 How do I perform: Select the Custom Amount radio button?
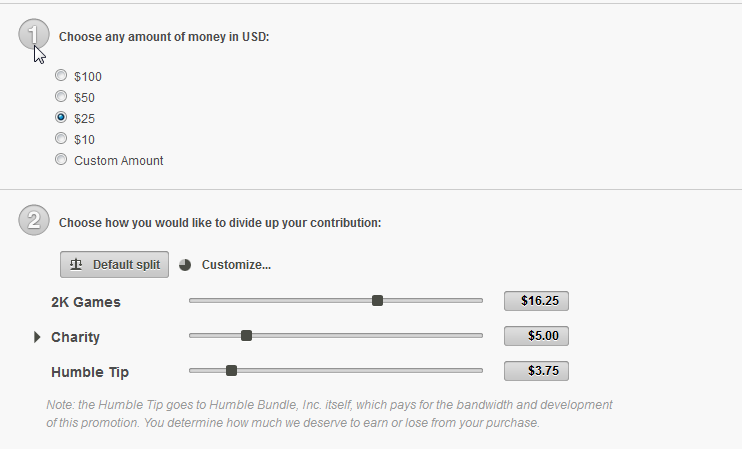click(x=62, y=160)
